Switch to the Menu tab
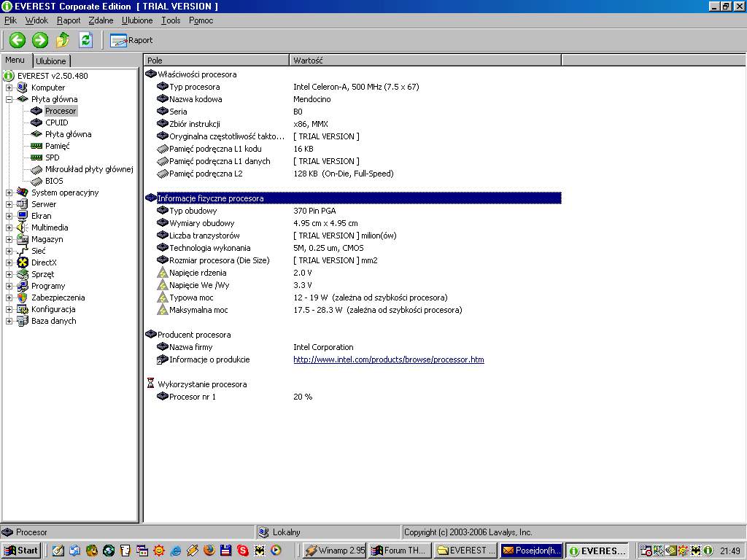 (x=15, y=60)
